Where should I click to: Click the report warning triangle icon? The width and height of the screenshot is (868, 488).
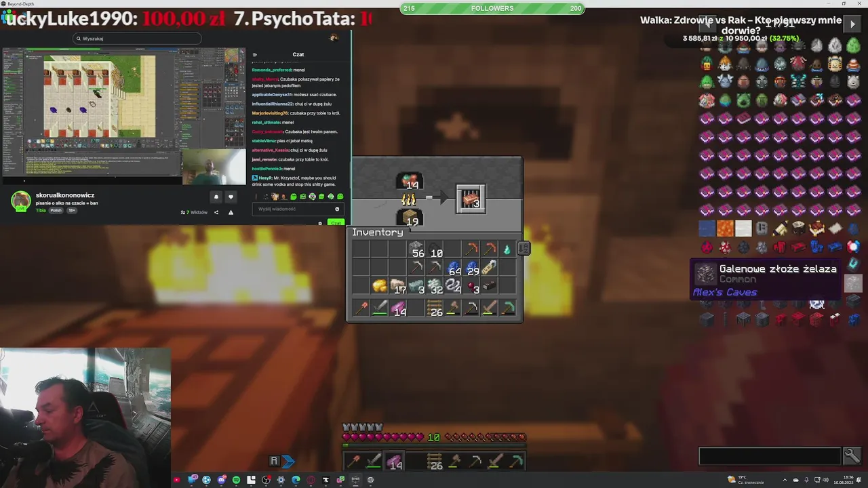point(231,212)
